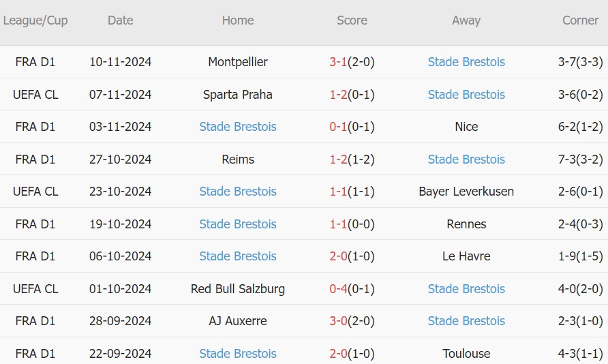This screenshot has height=364, width=608.
Task: Open Stade Brestois link in Montpellier row
Action: click(x=466, y=62)
